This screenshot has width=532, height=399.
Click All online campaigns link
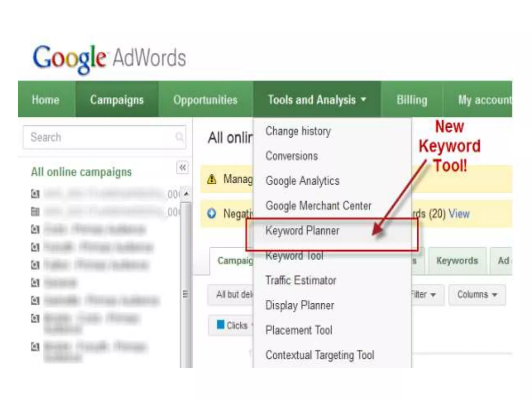[x=81, y=172]
